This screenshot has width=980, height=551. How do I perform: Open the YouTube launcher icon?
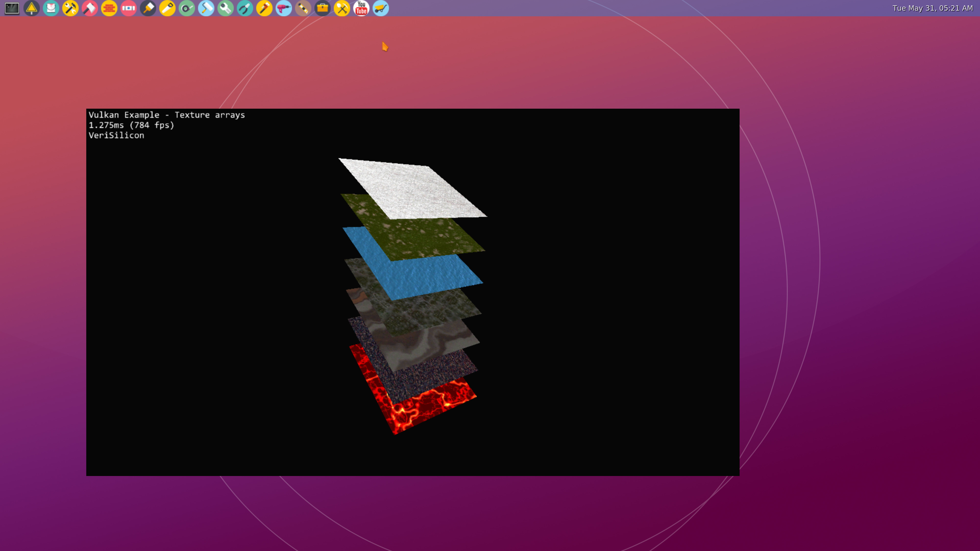point(361,8)
